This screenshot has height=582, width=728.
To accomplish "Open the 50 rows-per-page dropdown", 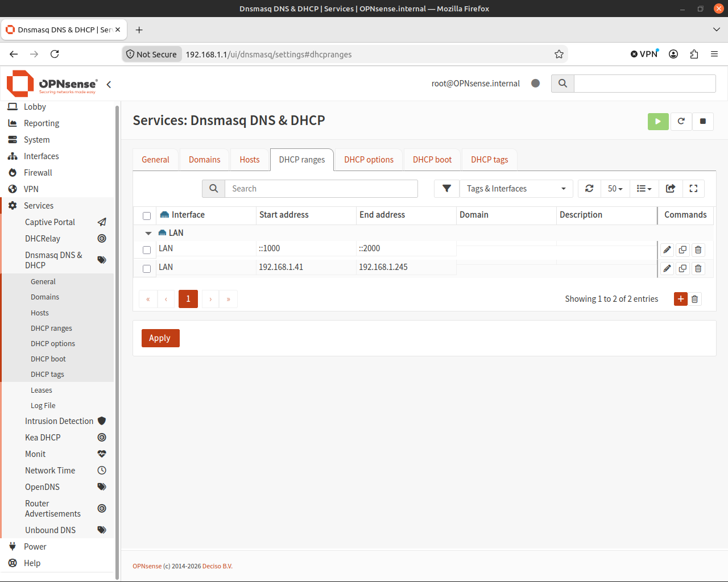I will click(615, 189).
